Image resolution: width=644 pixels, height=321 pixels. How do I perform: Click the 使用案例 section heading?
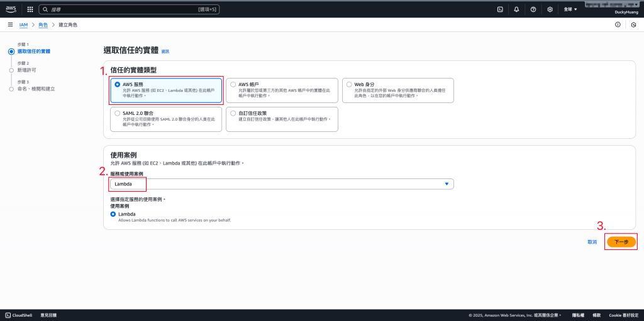124,155
